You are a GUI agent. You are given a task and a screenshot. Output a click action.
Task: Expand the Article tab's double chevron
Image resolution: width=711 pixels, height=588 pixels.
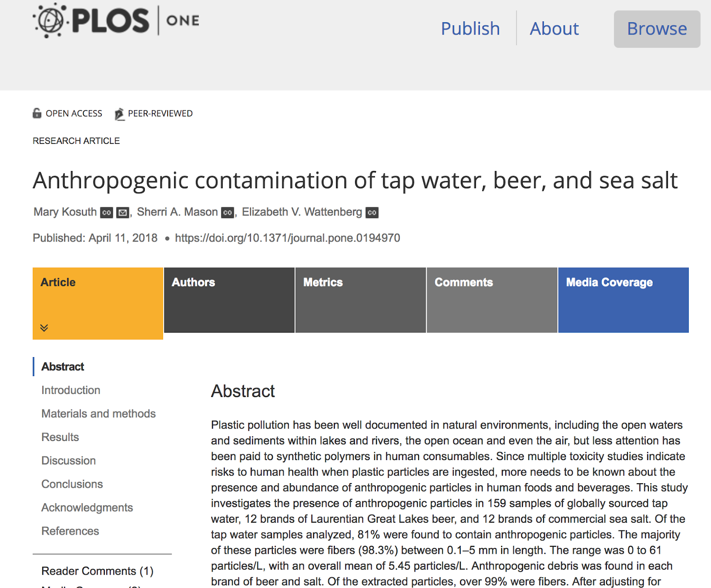click(x=44, y=328)
